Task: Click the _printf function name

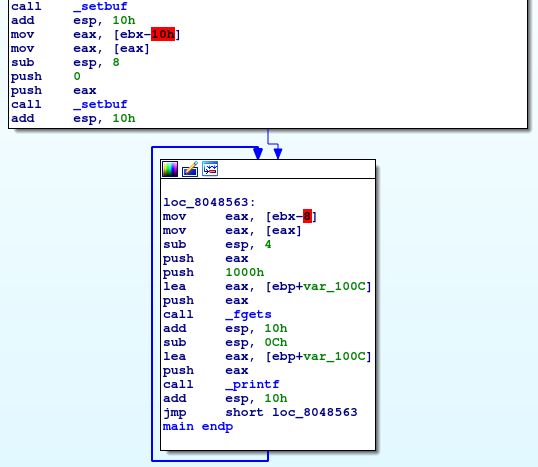Action: pos(253,385)
